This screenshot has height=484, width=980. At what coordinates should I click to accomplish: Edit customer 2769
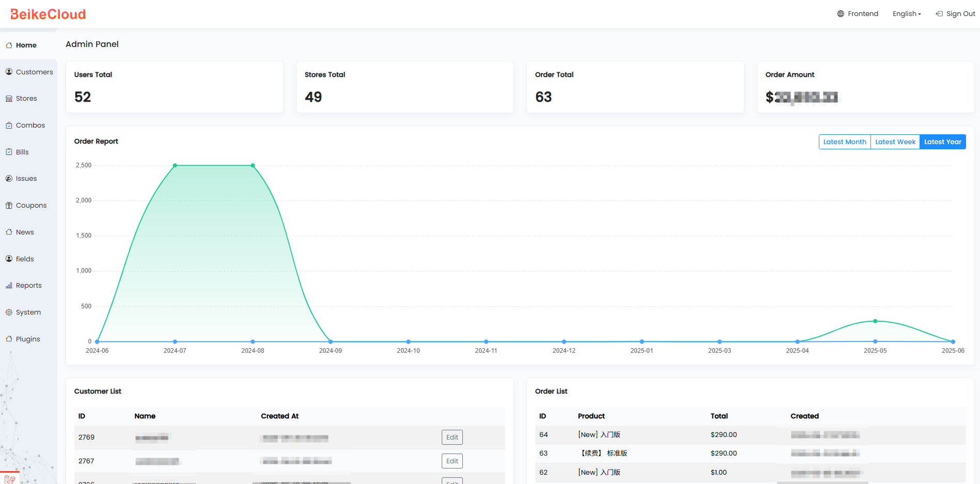tap(452, 438)
